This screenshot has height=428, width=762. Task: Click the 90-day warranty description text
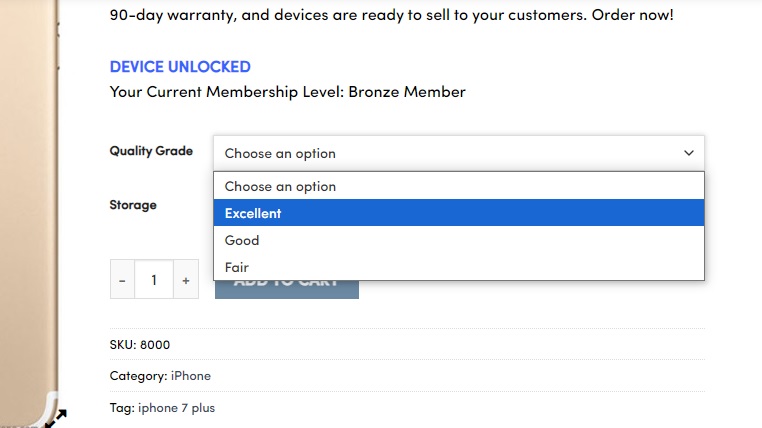(x=390, y=16)
